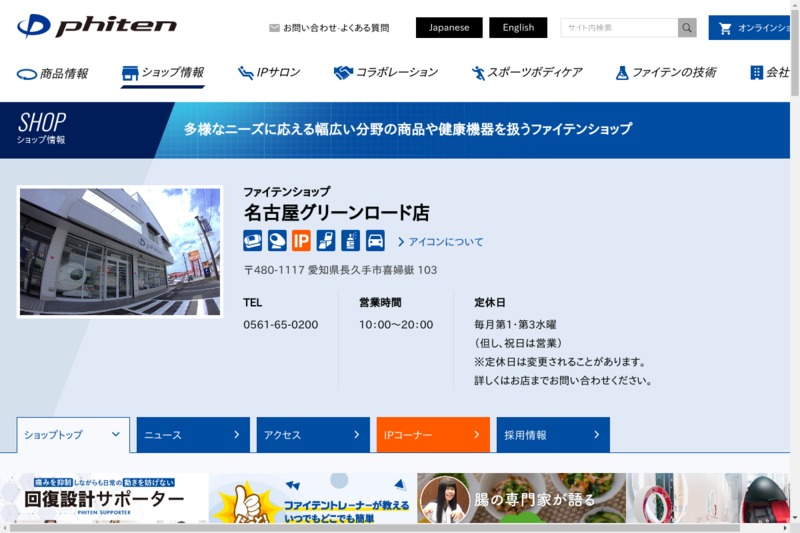
Task: Open アイコンについて link
Action: (440, 242)
